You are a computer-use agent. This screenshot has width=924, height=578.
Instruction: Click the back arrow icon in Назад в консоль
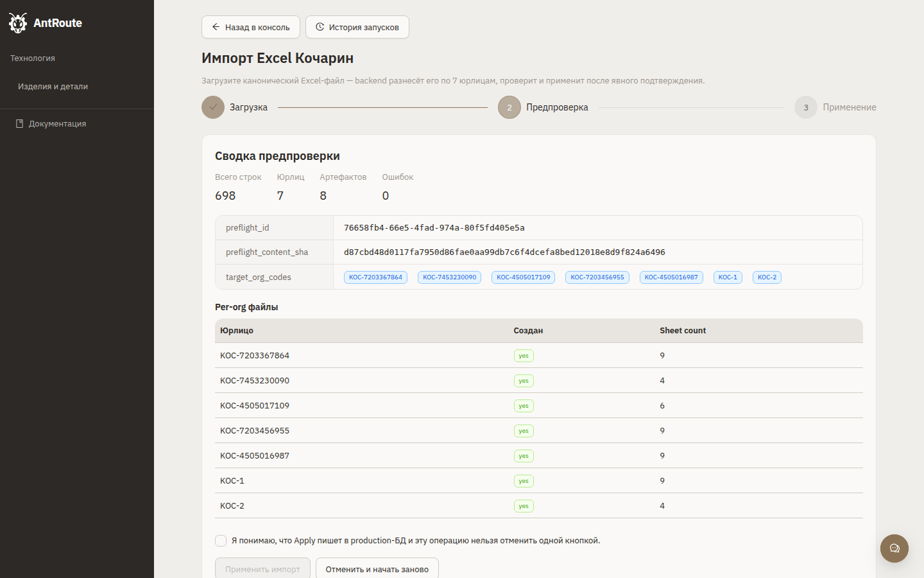[216, 27]
